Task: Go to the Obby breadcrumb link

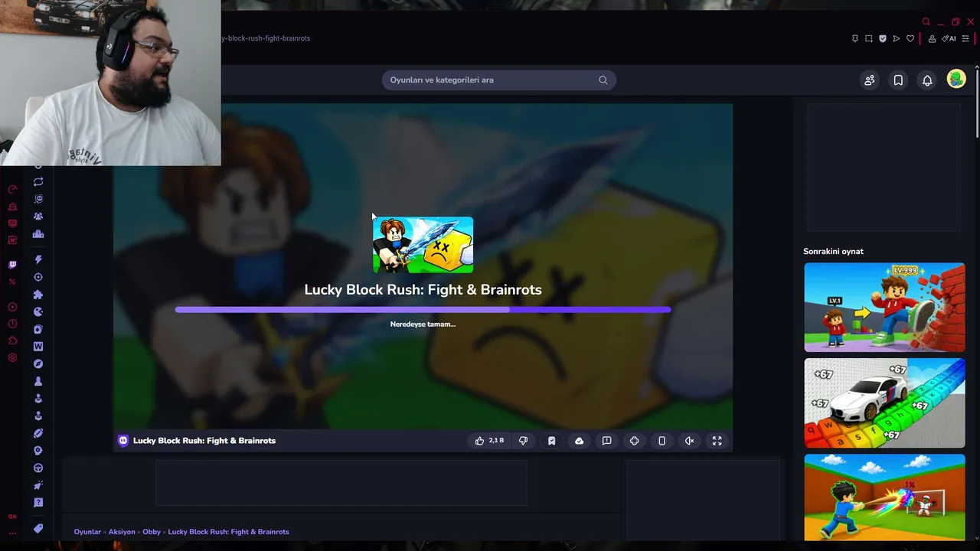Action: (152, 532)
